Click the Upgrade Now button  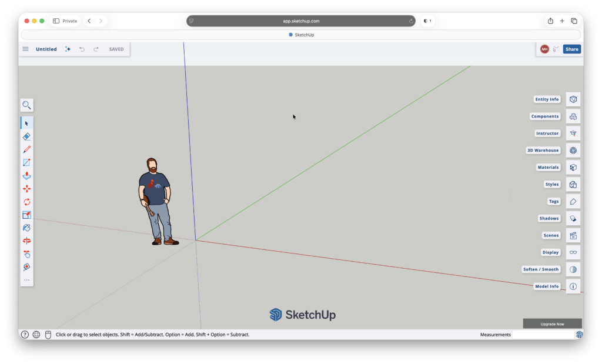click(551, 323)
